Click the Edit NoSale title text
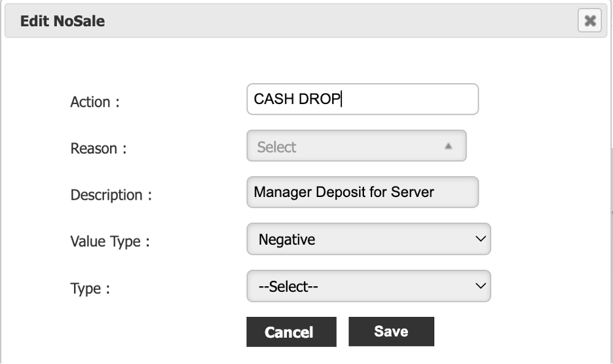 coord(63,21)
